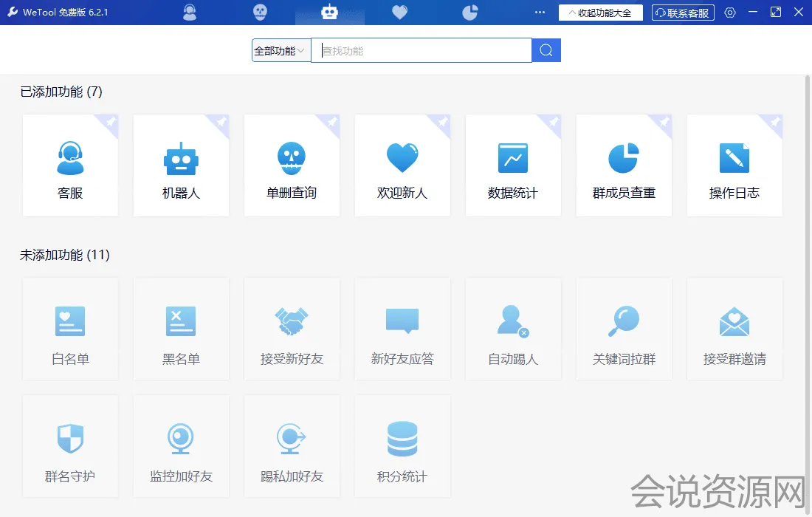Switch to the customer service tab in top bar

pyautogui.click(x=190, y=13)
